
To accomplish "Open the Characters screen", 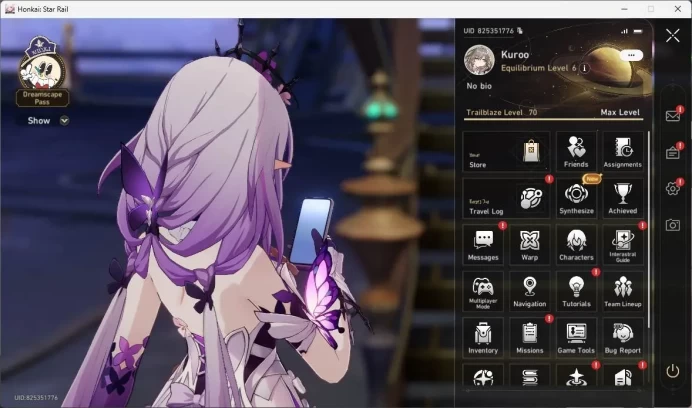I will (x=576, y=244).
